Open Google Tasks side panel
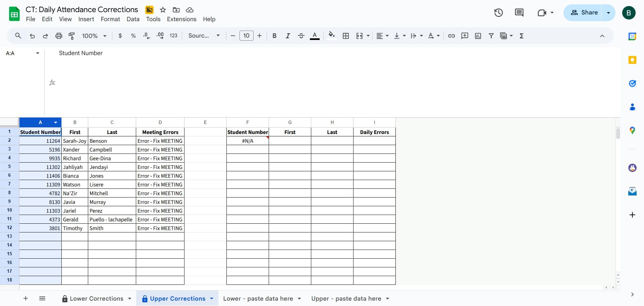This screenshot has height=306, width=644. 632,84
